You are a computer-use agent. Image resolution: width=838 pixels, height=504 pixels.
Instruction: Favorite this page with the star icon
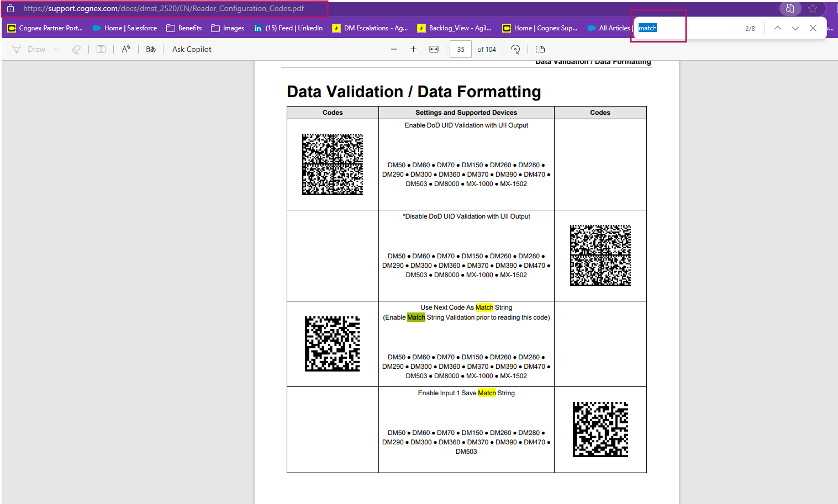tap(813, 8)
